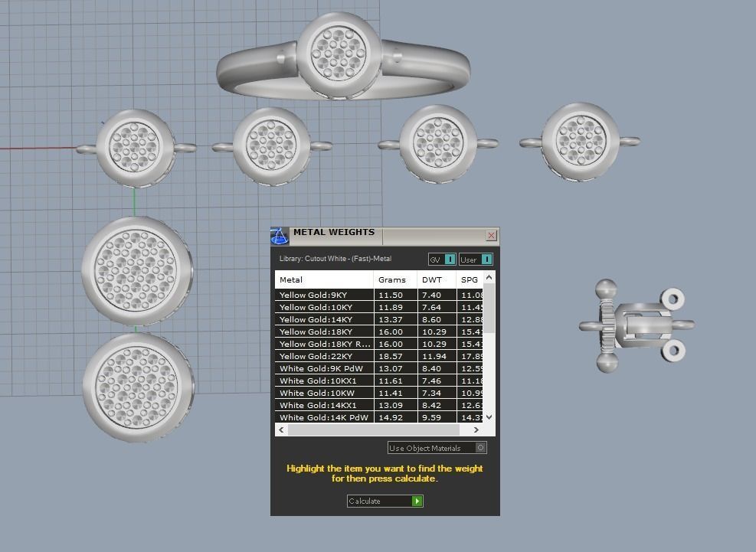Viewport: 756px width, 552px height.
Task: Close the Metal Weights dialog
Action: pyautogui.click(x=491, y=235)
